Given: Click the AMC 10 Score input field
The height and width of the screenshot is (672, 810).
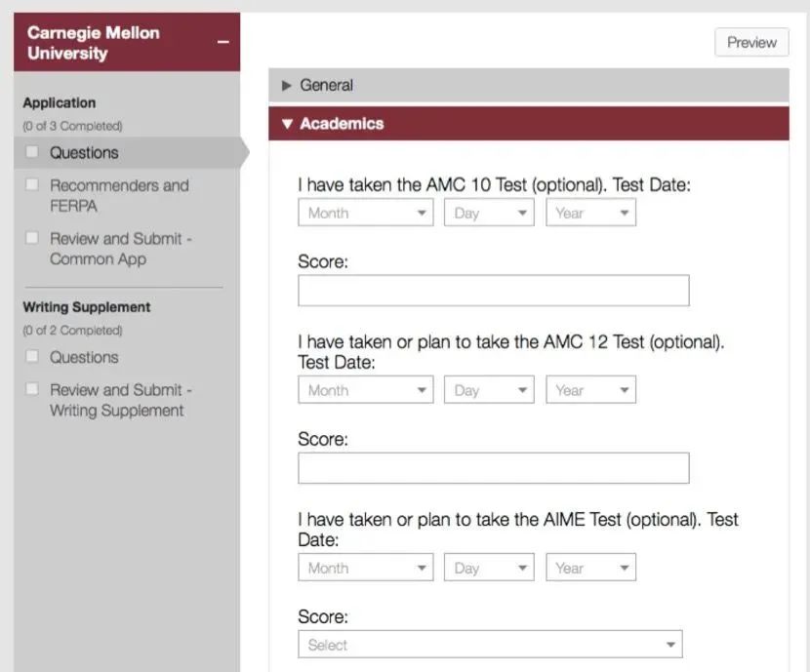Looking at the screenshot, I should pos(493,291).
